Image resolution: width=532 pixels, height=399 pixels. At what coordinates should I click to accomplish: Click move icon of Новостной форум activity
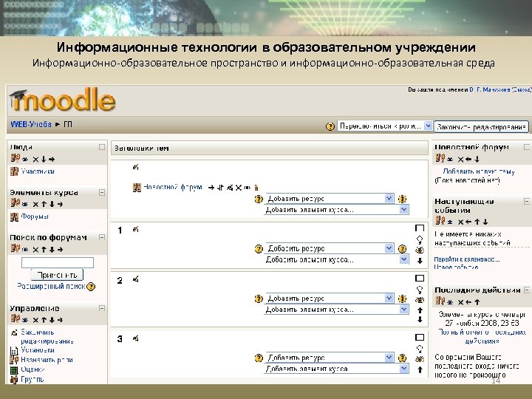click(x=220, y=187)
